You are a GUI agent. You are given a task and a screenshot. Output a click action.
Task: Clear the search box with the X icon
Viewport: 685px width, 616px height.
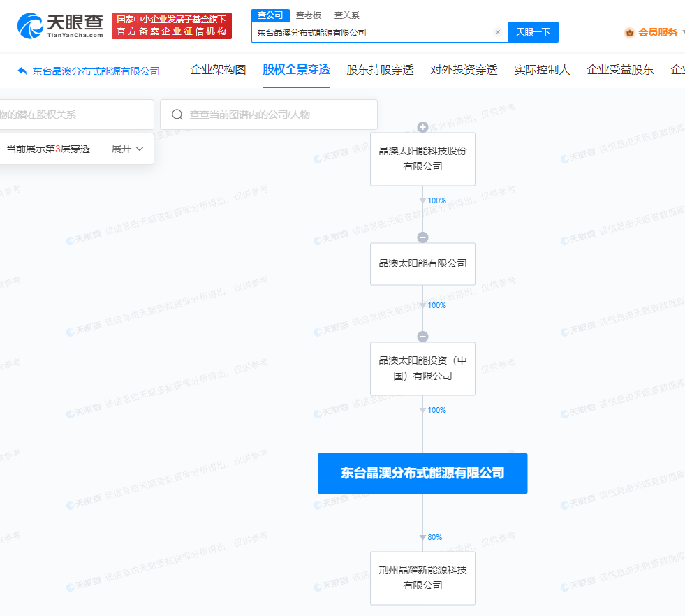coord(498,32)
